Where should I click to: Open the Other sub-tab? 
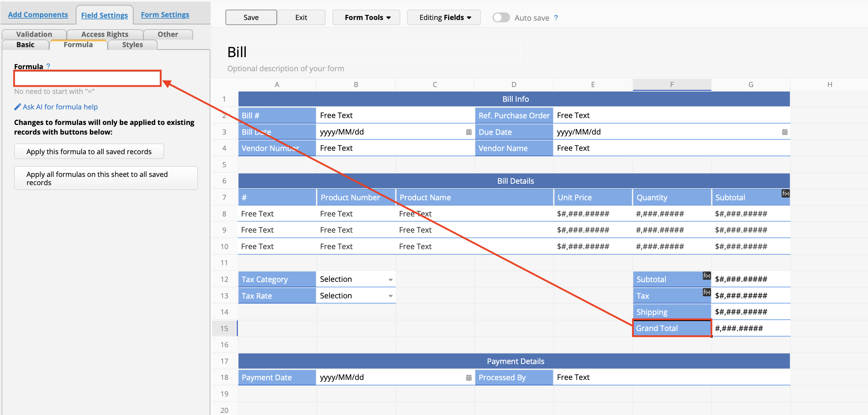click(x=168, y=34)
